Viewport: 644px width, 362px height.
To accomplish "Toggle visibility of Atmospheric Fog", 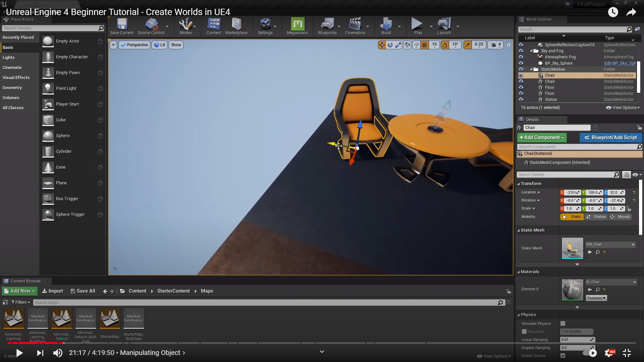I will coord(521,57).
